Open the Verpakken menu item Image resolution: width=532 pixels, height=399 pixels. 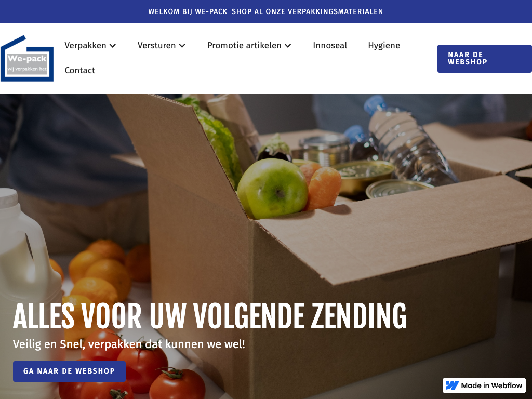[86, 46]
